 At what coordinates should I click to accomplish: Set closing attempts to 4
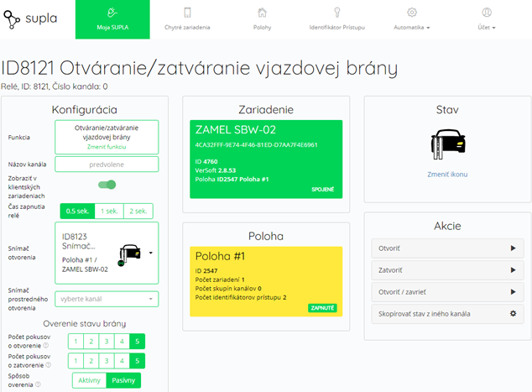tap(122, 361)
